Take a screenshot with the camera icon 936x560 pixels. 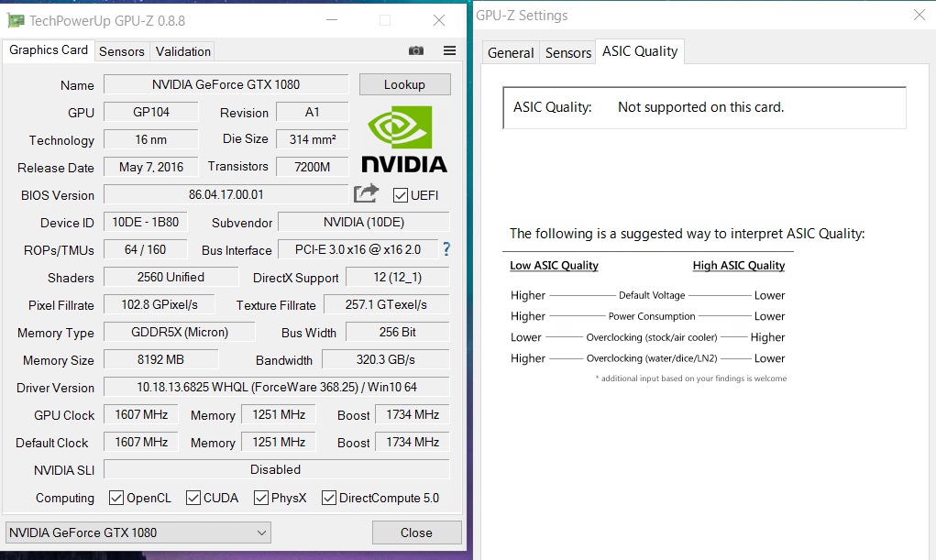click(x=416, y=50)
